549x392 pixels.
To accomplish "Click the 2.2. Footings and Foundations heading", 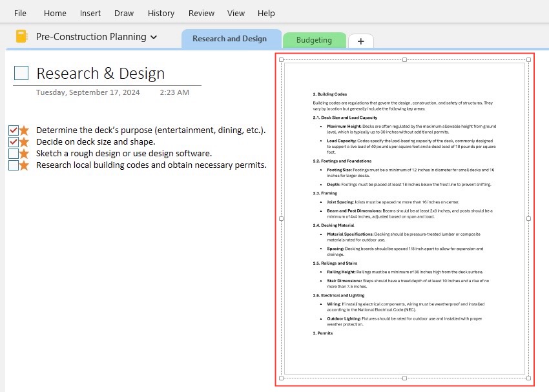I will 342,161.
